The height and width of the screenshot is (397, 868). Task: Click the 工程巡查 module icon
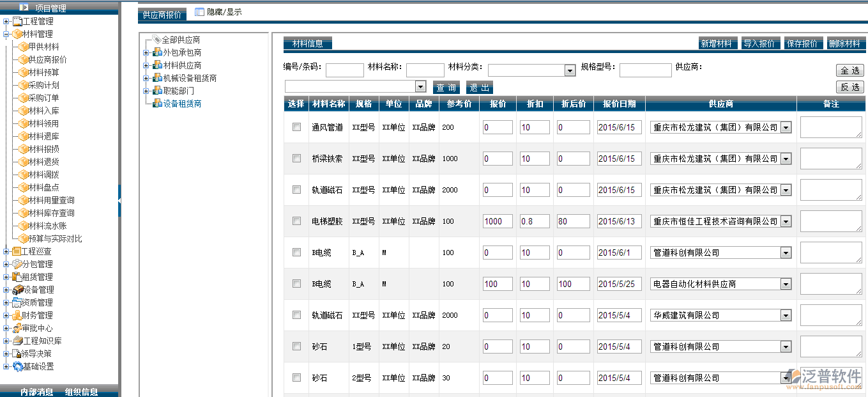[17, 251]
